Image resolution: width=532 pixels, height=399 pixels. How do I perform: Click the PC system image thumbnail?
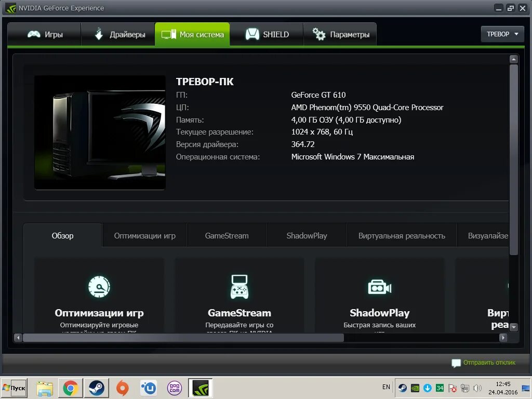pyautogui.click(x=100, y=132)
